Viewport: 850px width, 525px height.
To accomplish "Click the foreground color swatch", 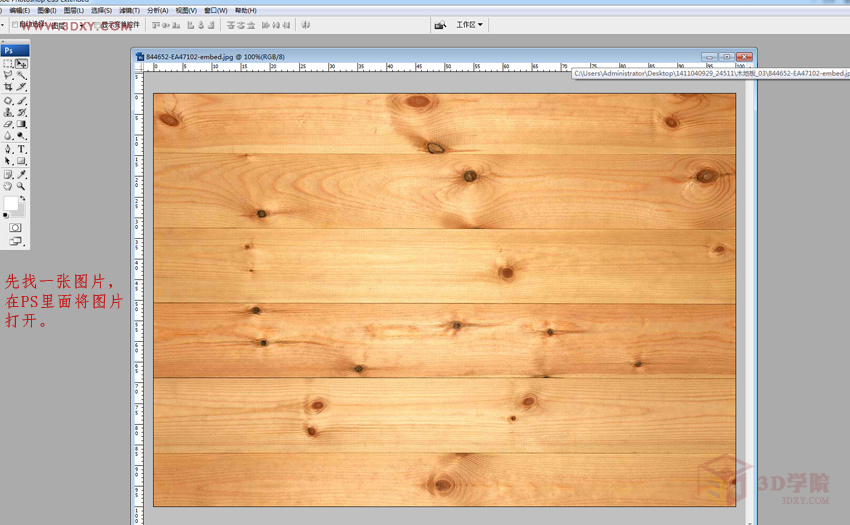I will (x=11, y=203).
